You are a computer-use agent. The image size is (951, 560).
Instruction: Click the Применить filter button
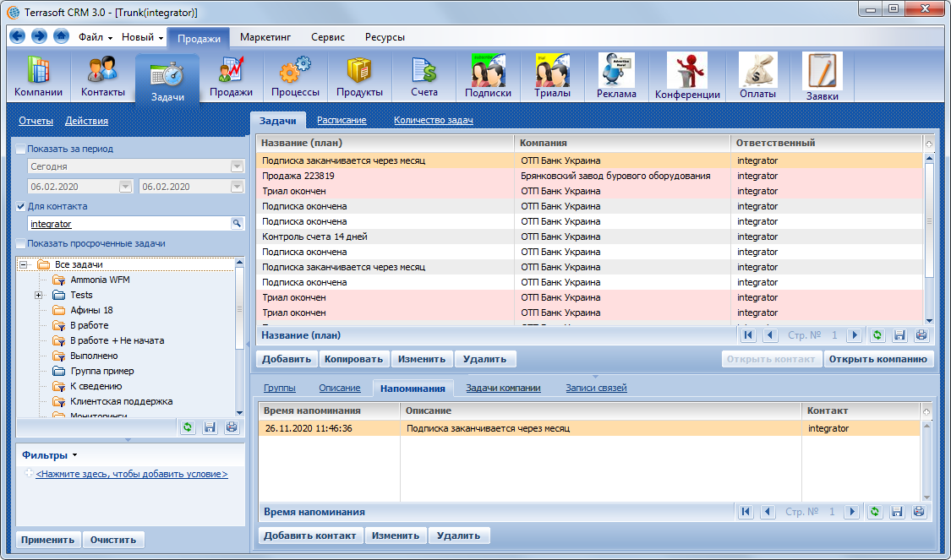coord(48,540)
